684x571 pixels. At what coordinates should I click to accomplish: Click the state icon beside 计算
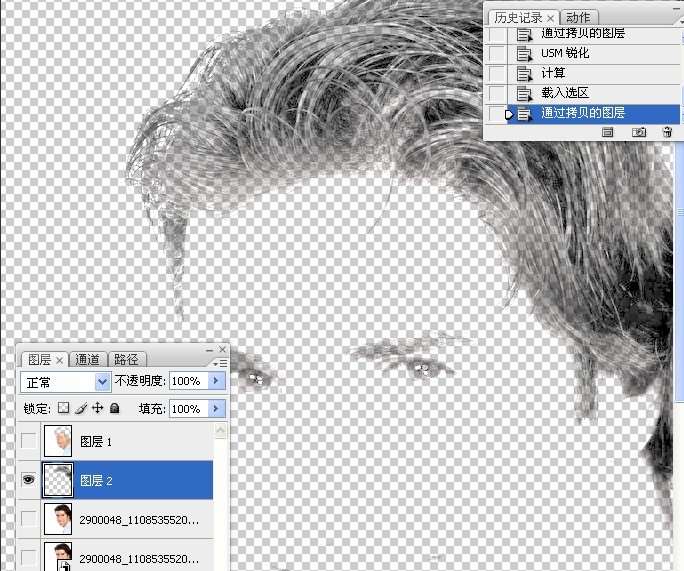(524, 73)
